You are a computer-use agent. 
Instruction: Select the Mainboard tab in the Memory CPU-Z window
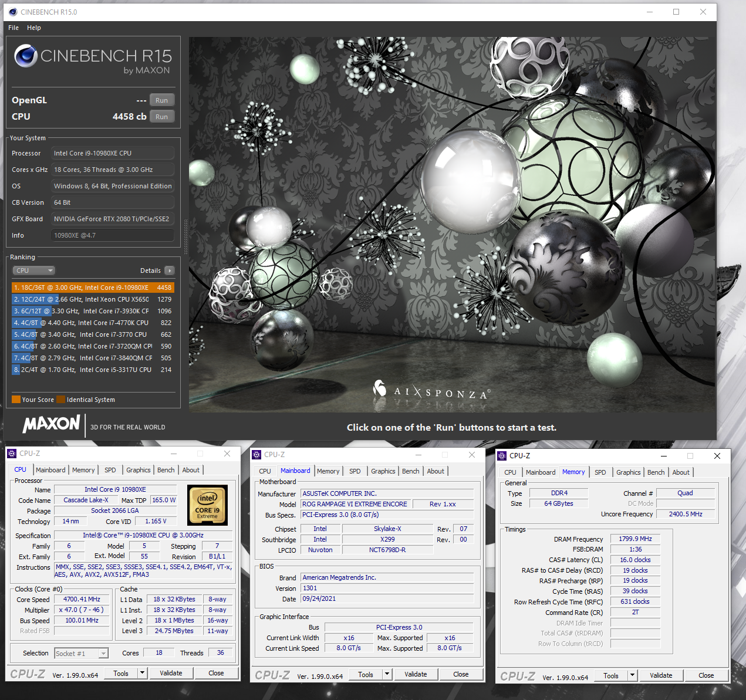[541, 472]
